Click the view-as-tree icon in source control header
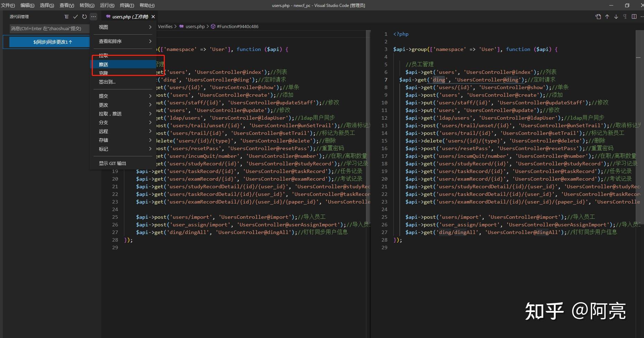 coord(66,17)
